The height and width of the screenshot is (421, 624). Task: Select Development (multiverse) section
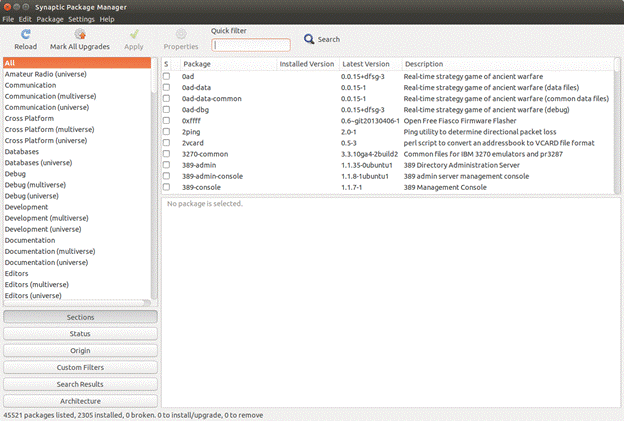point(77,218)
